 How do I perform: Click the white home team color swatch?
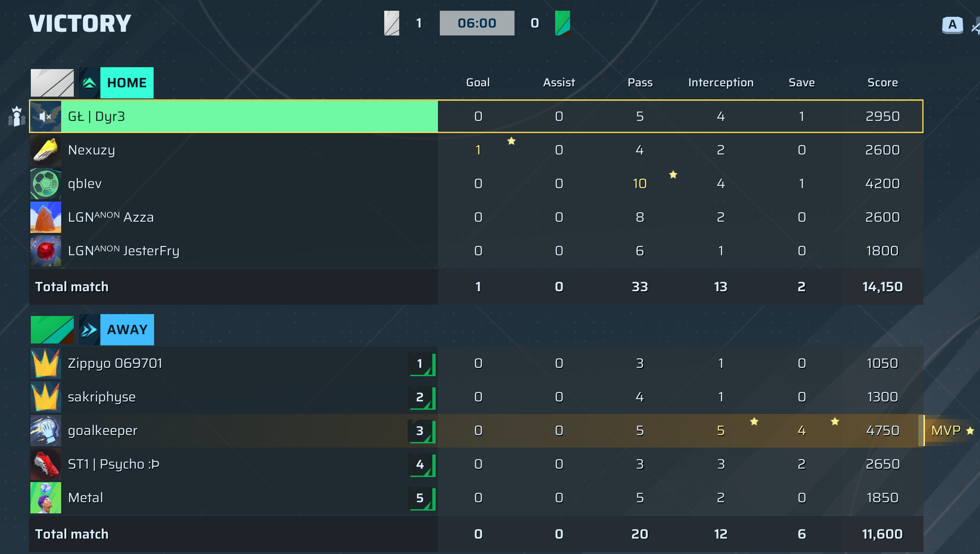52,83
